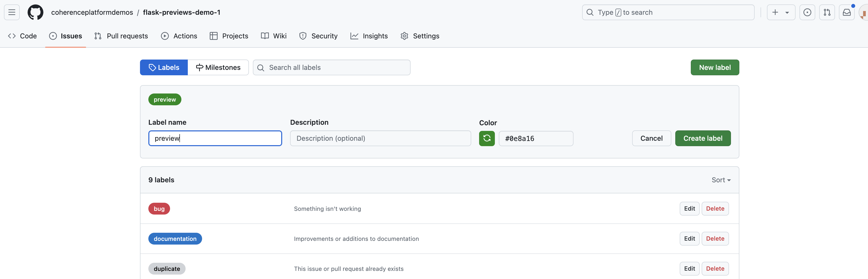Click the Create label button
Viewport: 868px width, 279px height.
coord(703,138)
